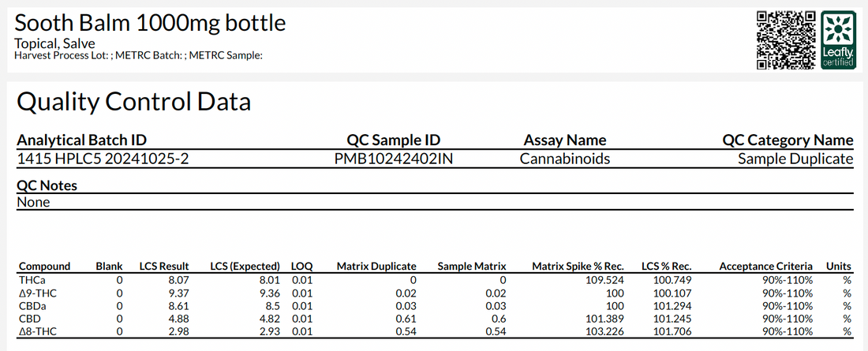Image resolution: width=868 pixels, height=351 pixels.
Task: Click the Acceptance Criteria column header
Action: (x=765, y=267)
